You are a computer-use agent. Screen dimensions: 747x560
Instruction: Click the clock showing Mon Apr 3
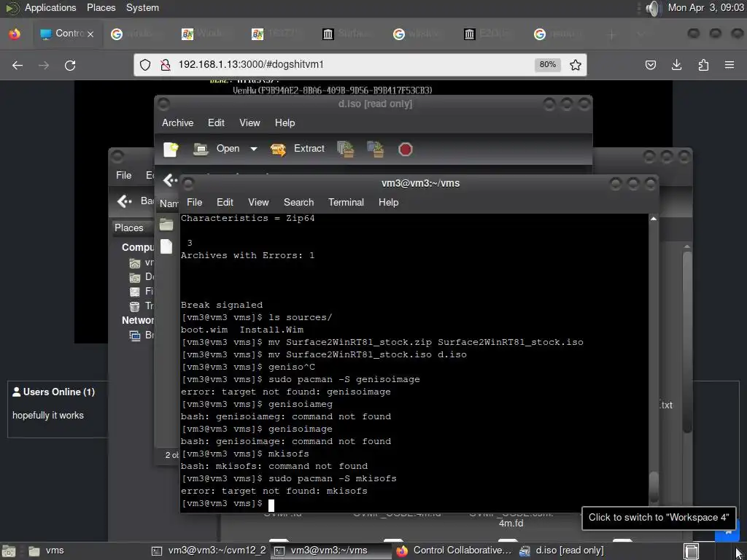pyautogui.click(x=705, y=7)
